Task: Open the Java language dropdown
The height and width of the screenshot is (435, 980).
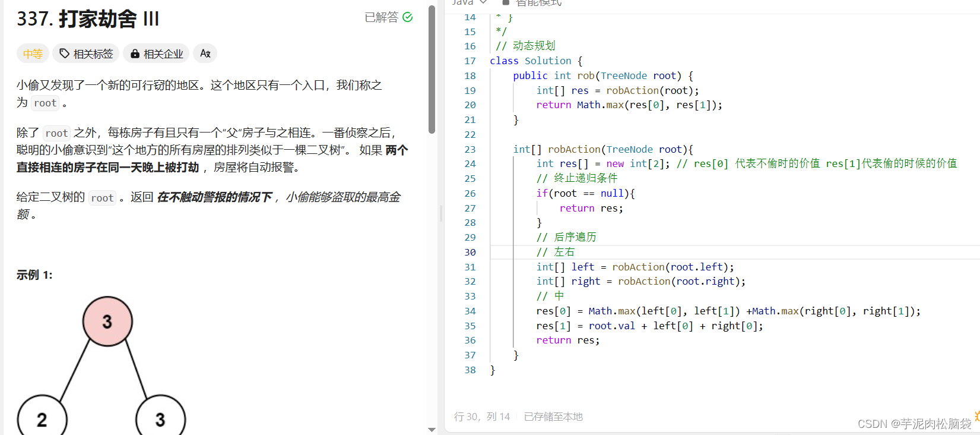Action: coord(469,3)
